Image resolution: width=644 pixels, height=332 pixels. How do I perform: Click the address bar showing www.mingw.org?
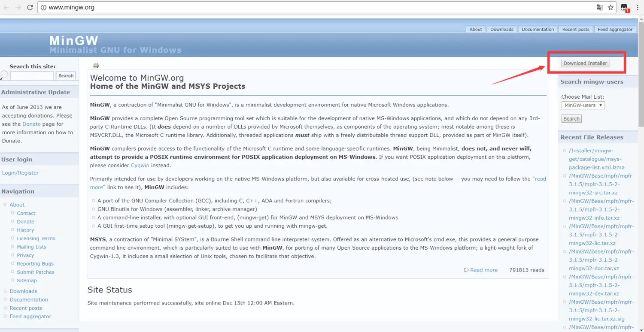coord(318,7)
